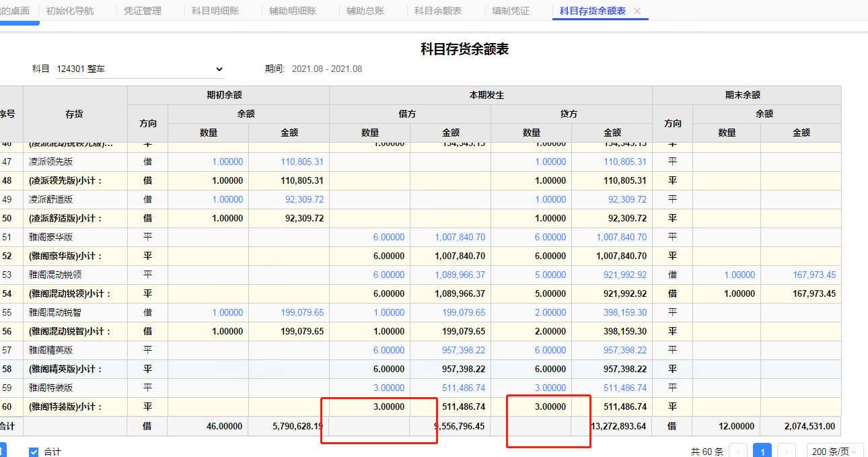Open 雅阁精英版 credit amount 957,398.22
The image size is (868, 457).
click(x=625, y=350)
